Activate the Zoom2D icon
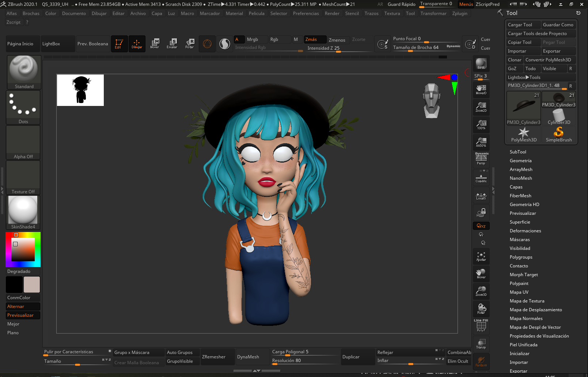This screenshot has height=377, width=588. (481, 106)
